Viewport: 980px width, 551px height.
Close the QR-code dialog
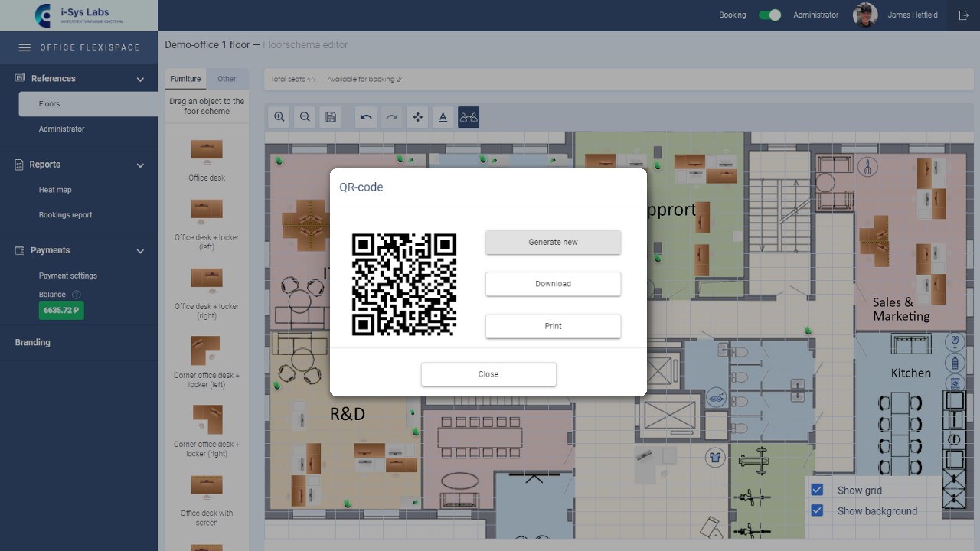488,374
